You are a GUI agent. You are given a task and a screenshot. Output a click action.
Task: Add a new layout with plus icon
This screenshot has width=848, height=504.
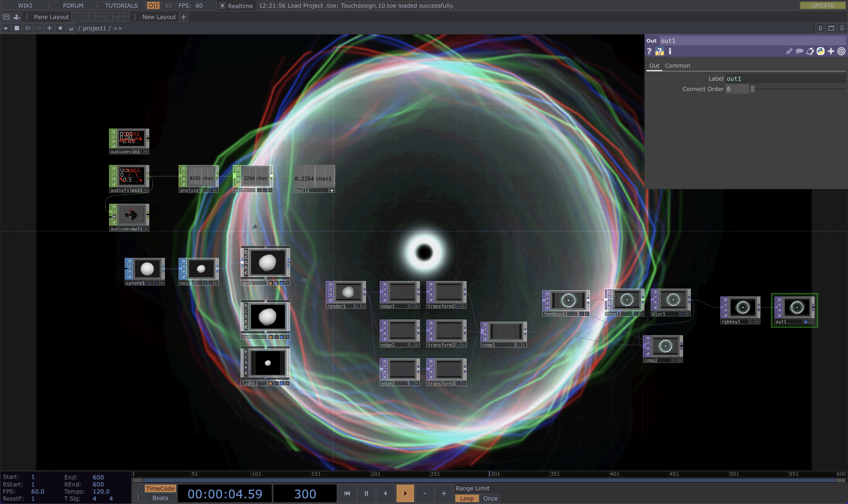coord(184,17)
